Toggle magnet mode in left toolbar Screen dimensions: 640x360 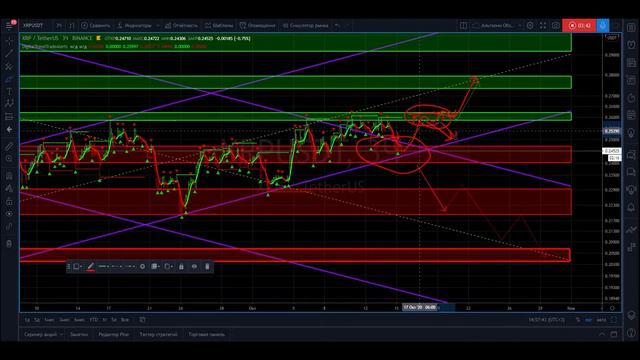[x=9, y=176]
